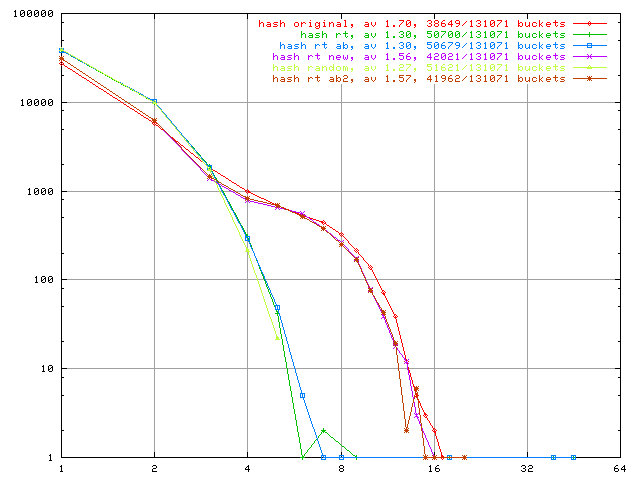Viewport: 640px width, 480px height.
Task: Click the 10 label on the y-axis
Action: 48,369
